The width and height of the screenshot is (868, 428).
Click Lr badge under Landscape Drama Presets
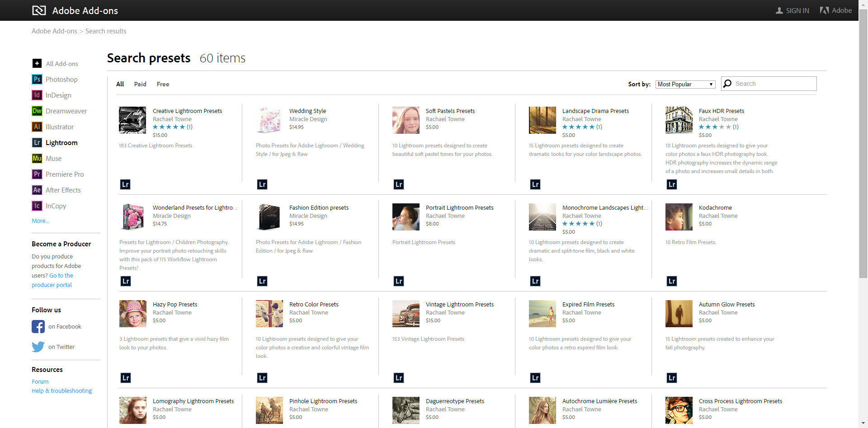[x=535, y=184]
